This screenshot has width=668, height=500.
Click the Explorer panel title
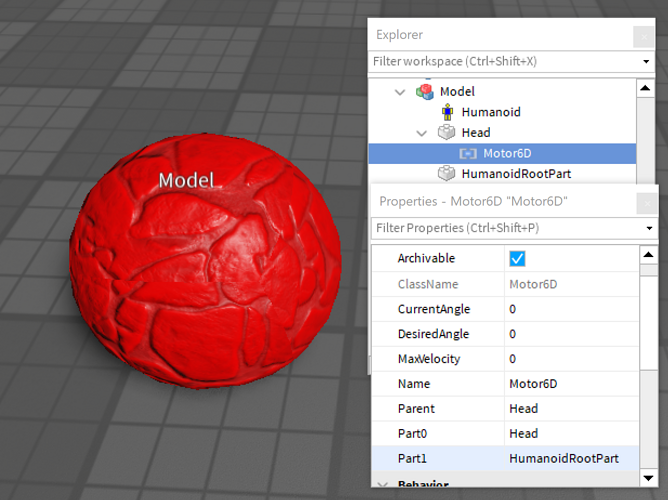coord(399,34)
